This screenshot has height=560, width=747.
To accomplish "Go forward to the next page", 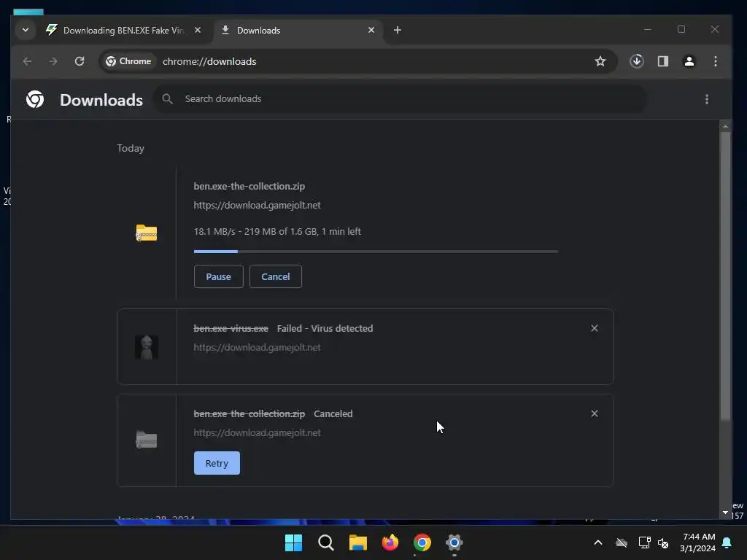I will (53, 61).
